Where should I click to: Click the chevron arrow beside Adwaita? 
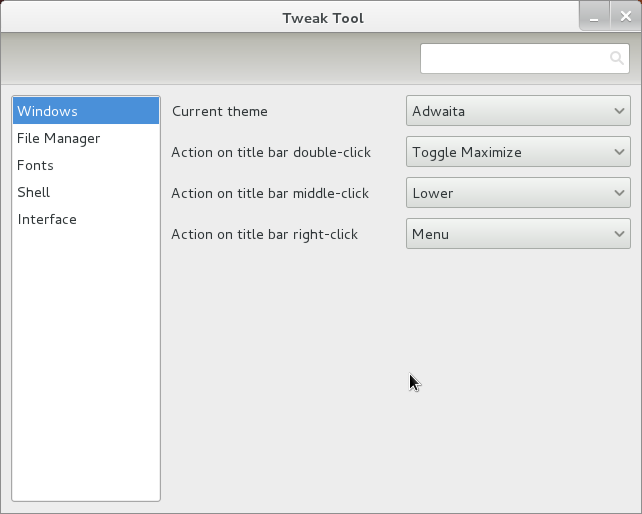click(x=619, y=111)
